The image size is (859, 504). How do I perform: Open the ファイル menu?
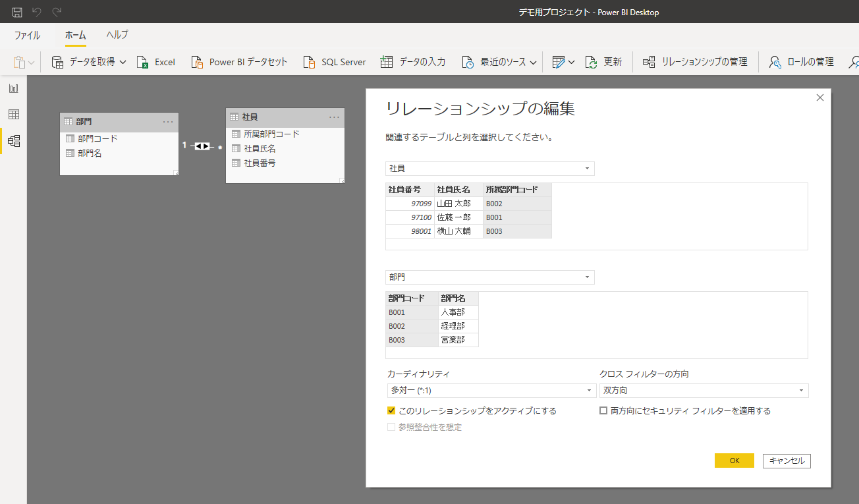pos(27,35)
